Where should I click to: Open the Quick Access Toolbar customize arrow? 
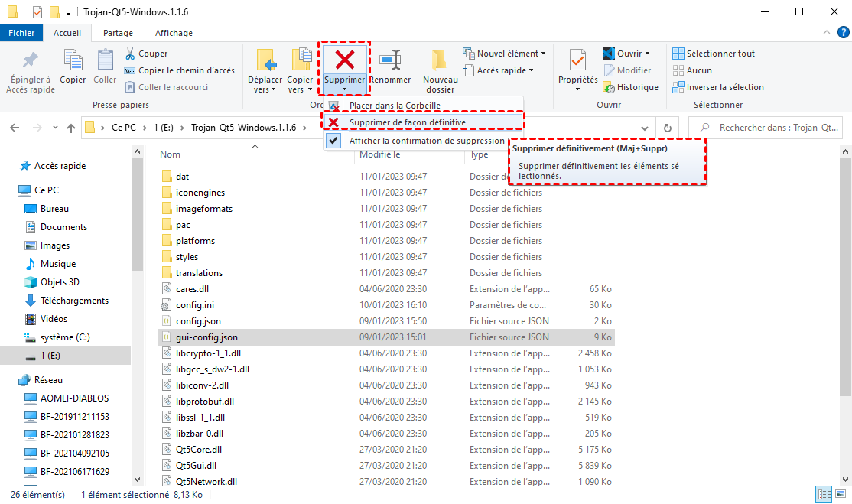[69, 12]
